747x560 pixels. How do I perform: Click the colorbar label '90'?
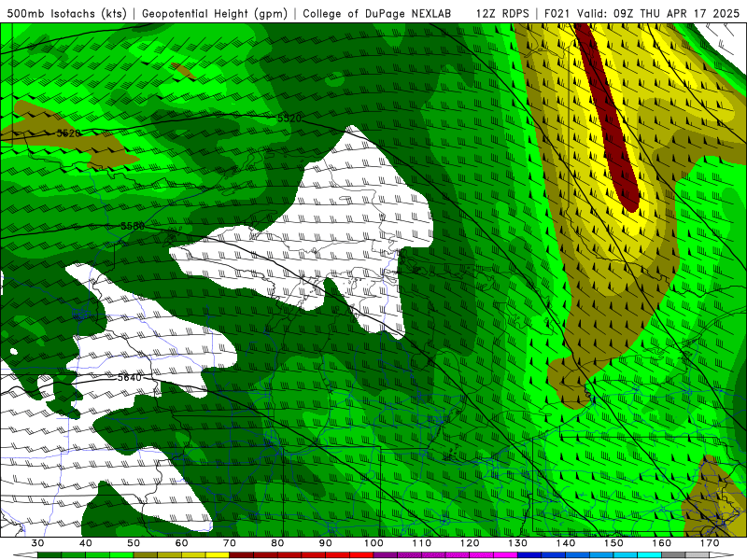coord(326,543)
